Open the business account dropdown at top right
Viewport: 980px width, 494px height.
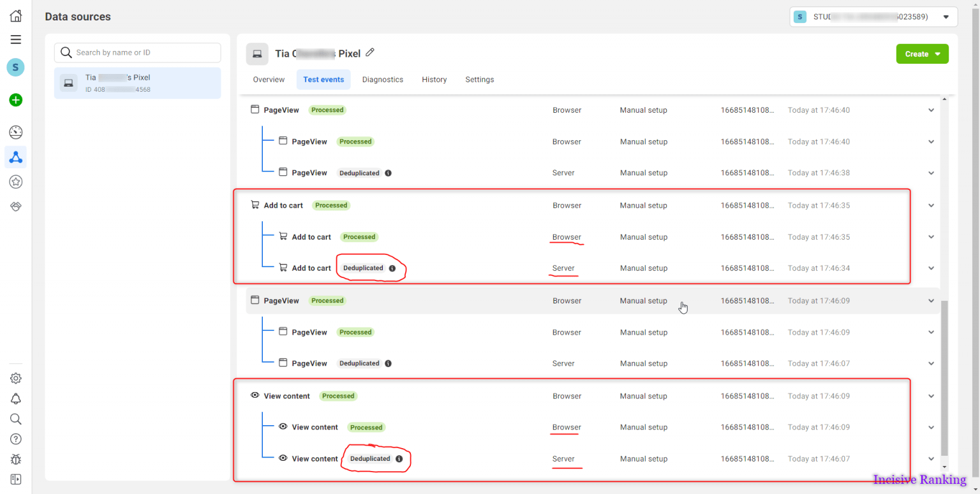pos(873,17)
